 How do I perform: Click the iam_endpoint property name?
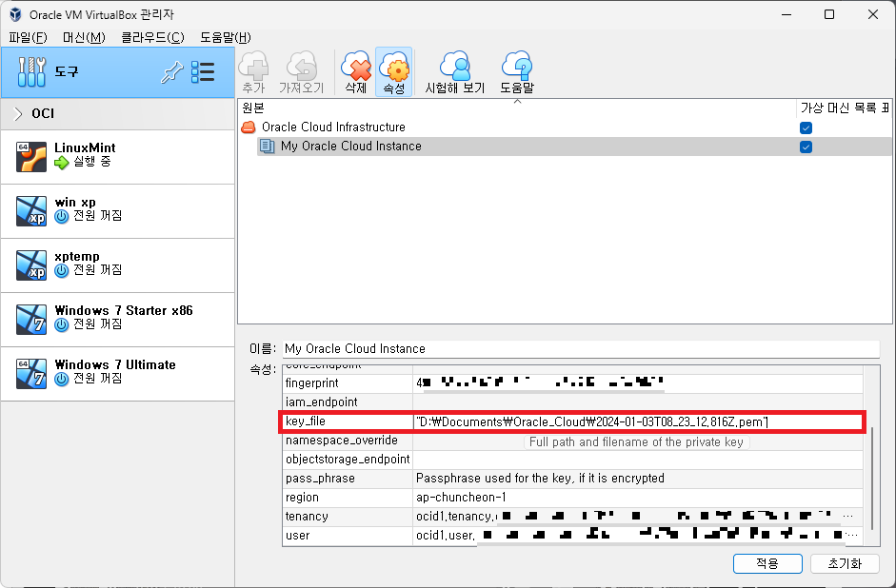pyautogui.click(x=321, y=402)
